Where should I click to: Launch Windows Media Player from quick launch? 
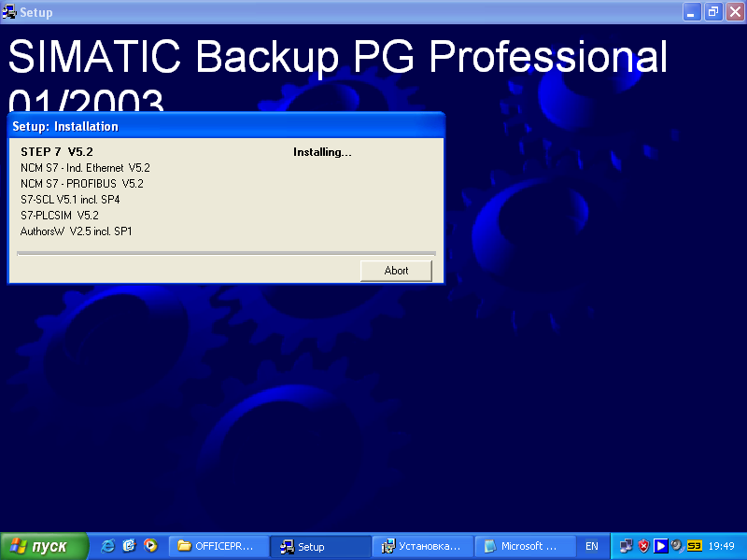150,546
